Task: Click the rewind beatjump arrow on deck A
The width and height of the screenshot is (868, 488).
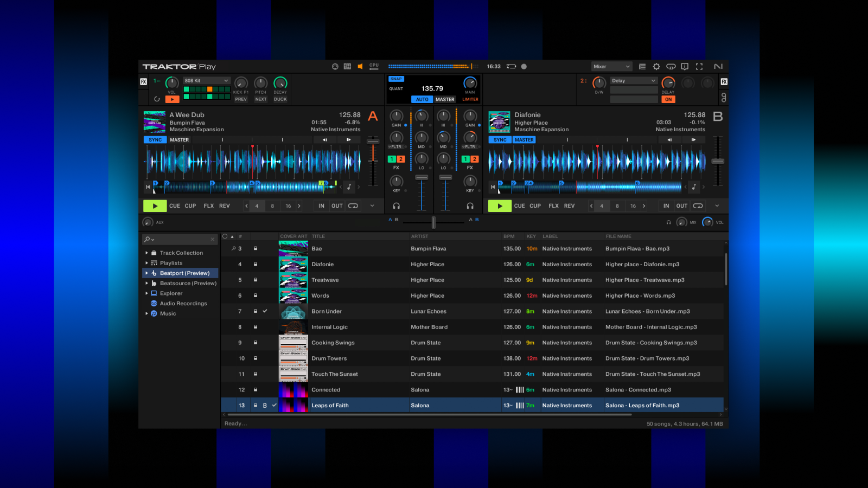Action: 324,140
